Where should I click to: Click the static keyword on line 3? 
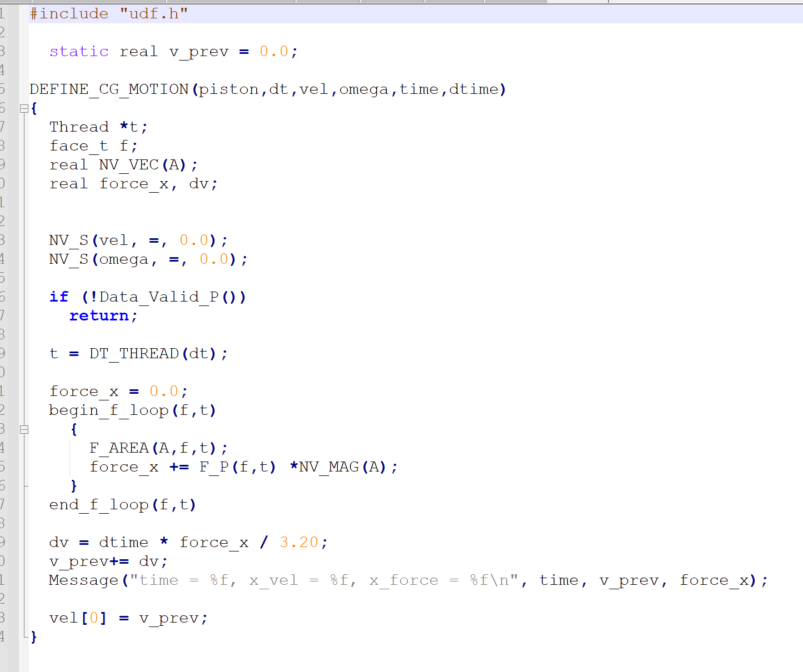[79, 51]
